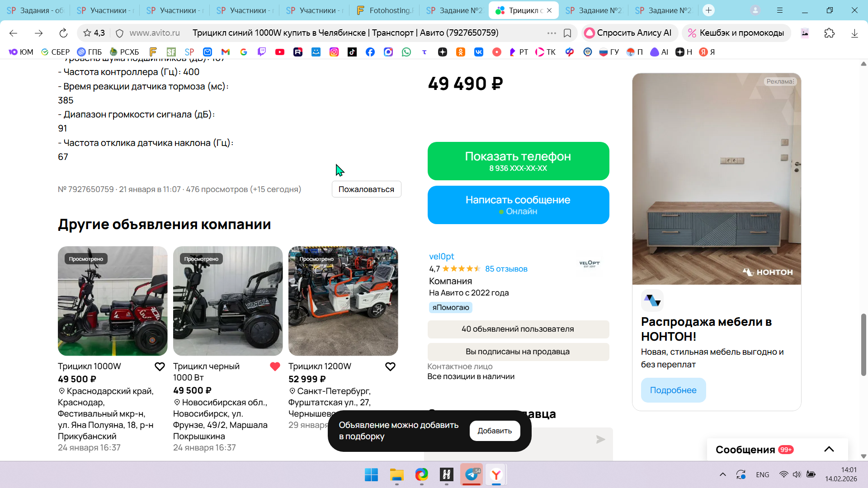
Task: Add Трицикл 1000W to favorites heart
Action: coord(160,366)
